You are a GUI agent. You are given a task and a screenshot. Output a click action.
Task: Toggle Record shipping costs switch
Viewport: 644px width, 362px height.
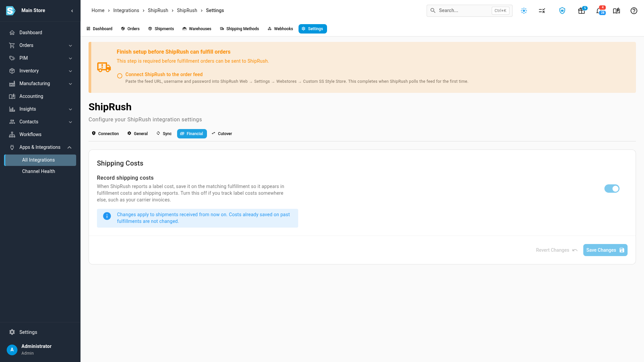click(x=612, y=189)
